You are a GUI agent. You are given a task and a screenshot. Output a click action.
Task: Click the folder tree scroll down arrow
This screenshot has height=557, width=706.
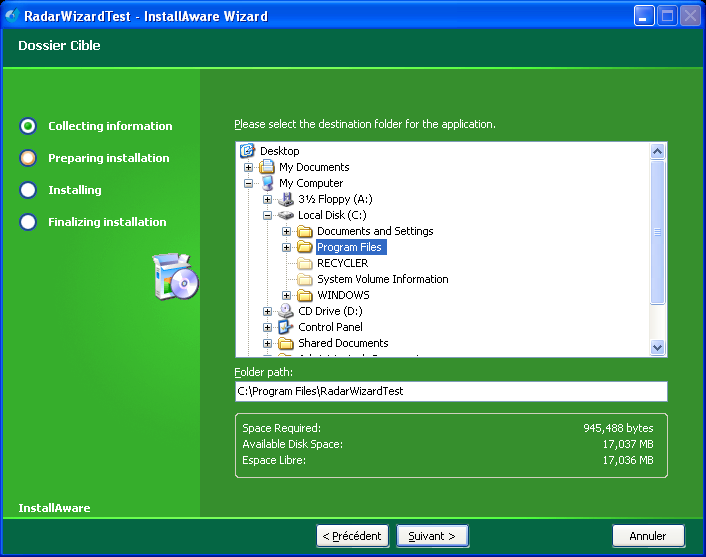(x=657, y=347)
